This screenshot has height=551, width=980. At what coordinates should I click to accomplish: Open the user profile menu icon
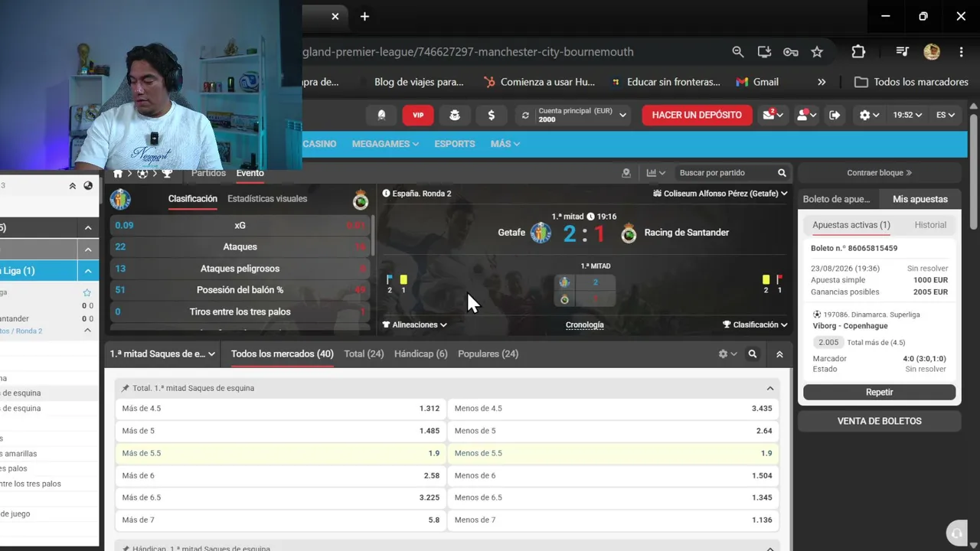point(806,115)
